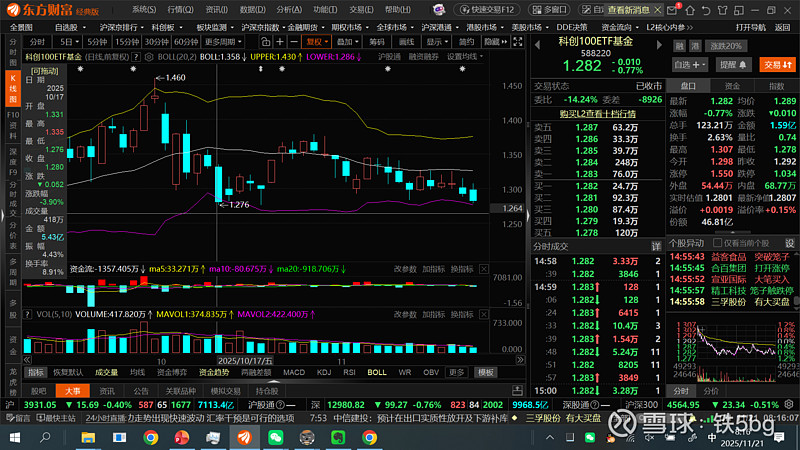Viewport: 800px width, 450px height.
Task: Click 15分钟 period button
Action: pyautogui.click(x=126, y=42)
